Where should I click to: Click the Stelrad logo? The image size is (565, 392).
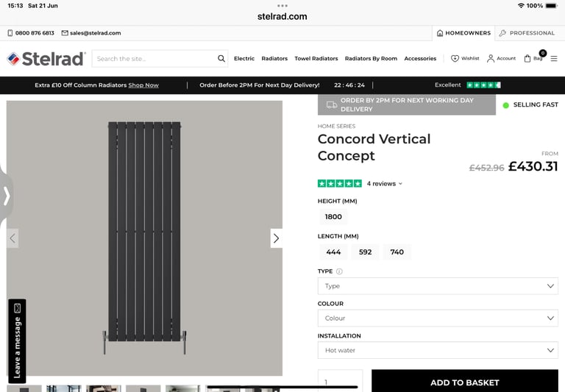point(46,59)
